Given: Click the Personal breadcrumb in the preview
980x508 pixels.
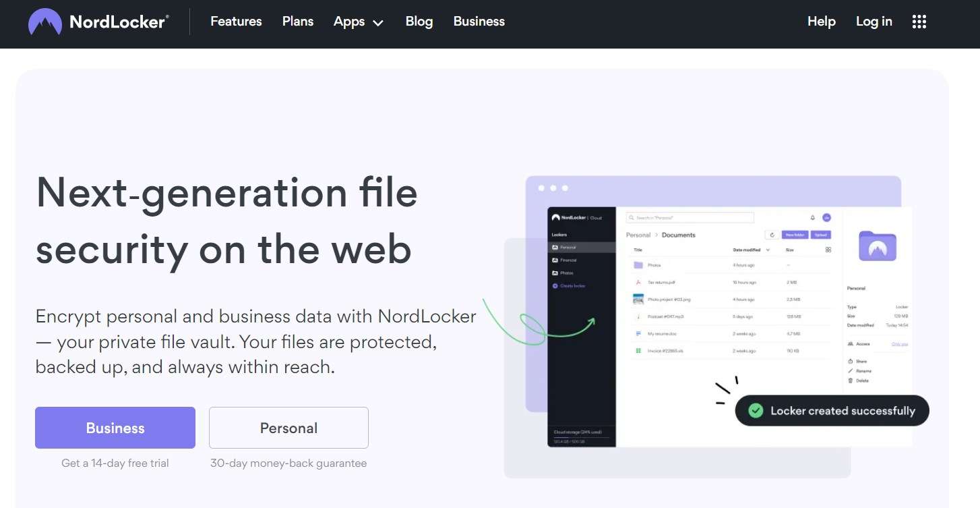Looking at the screenshot, I should (x=638, y=235).
